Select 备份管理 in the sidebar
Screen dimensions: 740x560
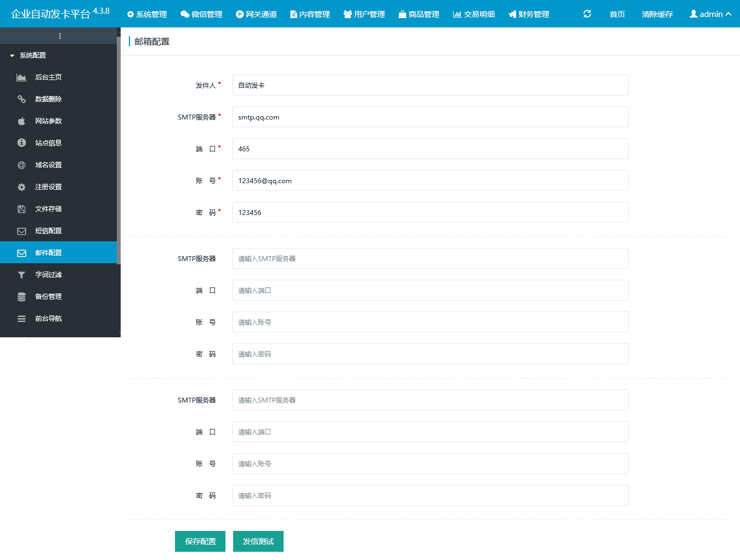pos(59,297)
